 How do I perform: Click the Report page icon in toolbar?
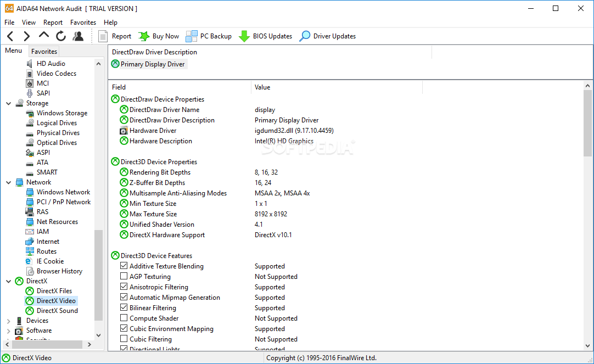103,36
